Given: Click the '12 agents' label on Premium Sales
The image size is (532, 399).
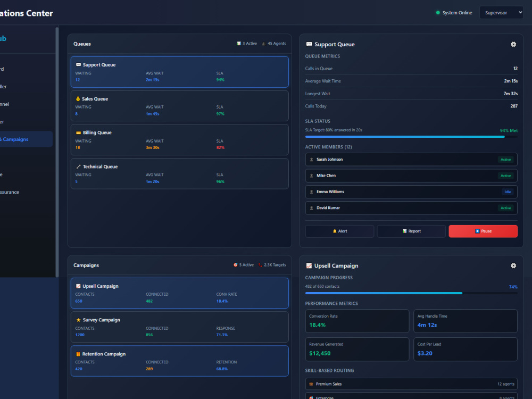Looking at the screenshot, I should (x=506, y=384).
